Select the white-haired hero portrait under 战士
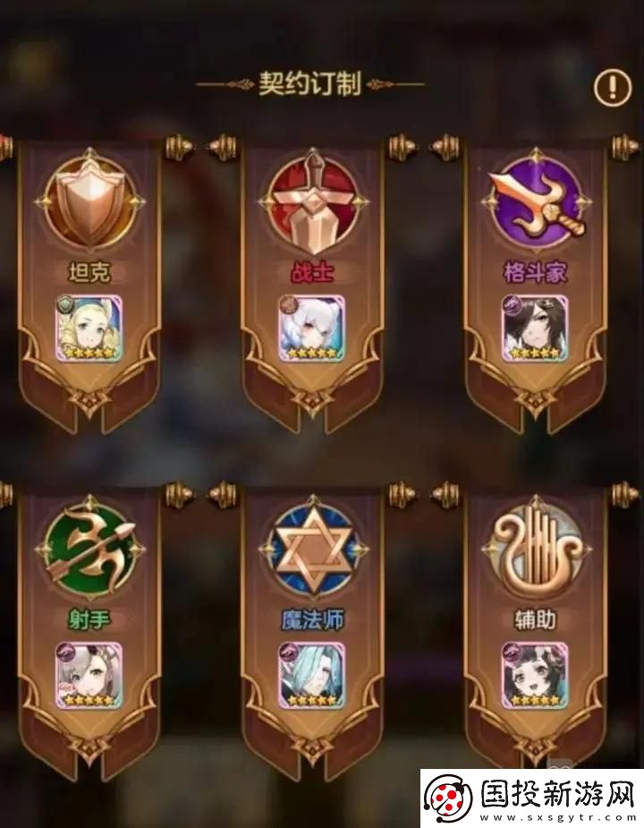 [x=312, y=329]
